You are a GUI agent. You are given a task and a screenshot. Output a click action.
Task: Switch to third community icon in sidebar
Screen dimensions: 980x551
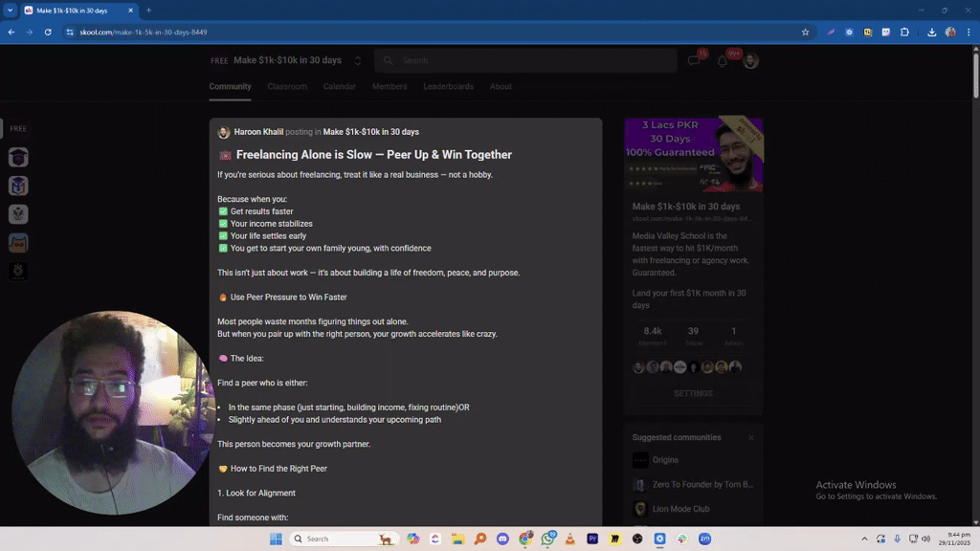(18, 214)
